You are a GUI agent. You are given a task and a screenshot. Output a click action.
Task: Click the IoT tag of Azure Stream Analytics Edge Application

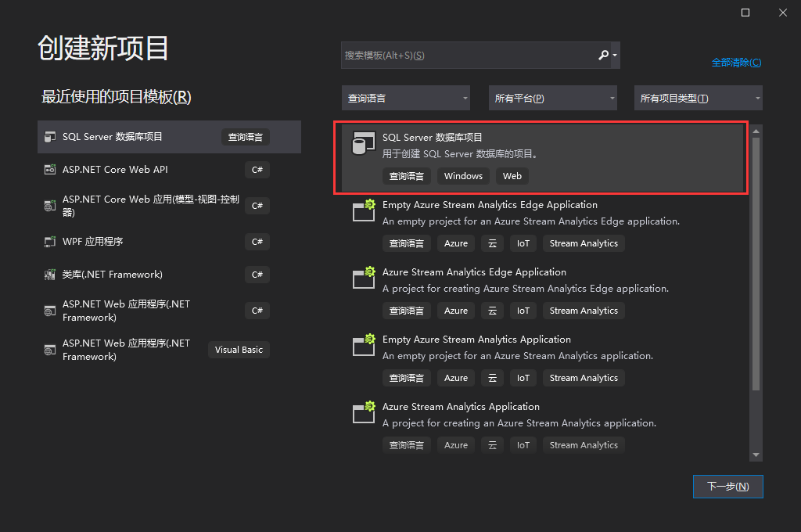point(523,311)
